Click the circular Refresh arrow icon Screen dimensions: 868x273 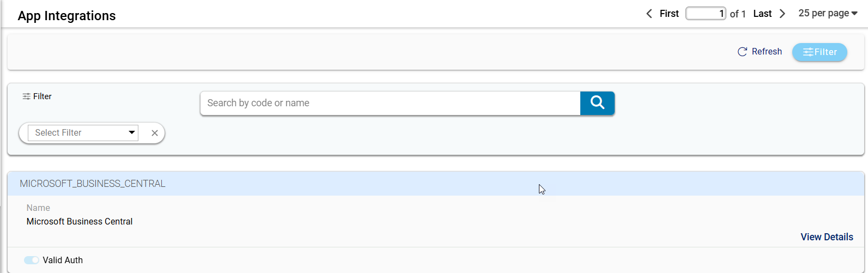click(x=742, y=52)
